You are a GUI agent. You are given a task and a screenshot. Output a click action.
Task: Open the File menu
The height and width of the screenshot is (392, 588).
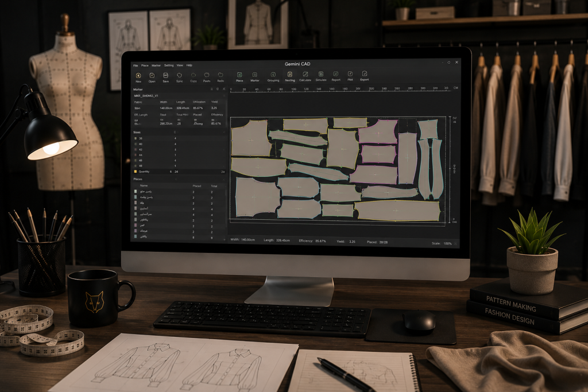[x=136, y=65]
